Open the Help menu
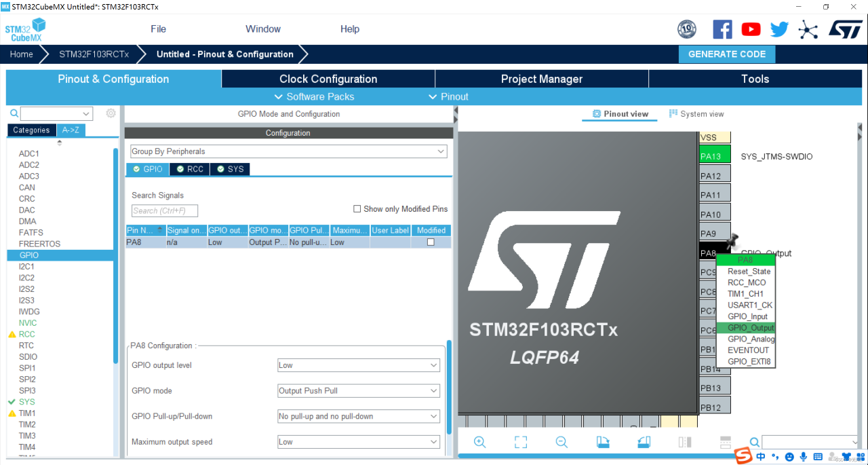The width and height of the screenshot is (868, 465). point(350,29)
